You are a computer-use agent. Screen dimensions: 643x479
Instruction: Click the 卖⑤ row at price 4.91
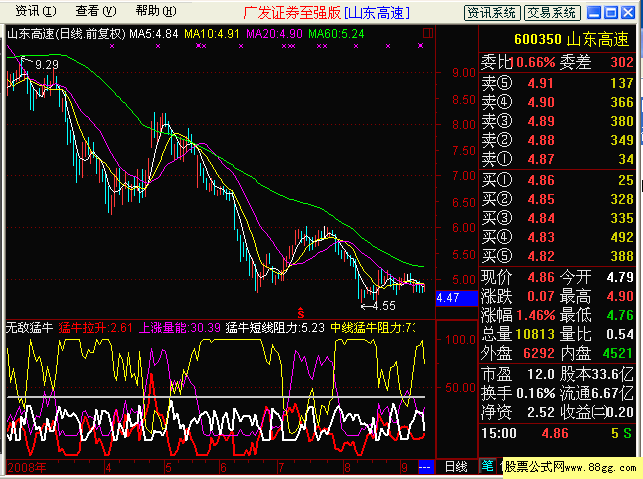pyautogui.click(x=557, y=83)
